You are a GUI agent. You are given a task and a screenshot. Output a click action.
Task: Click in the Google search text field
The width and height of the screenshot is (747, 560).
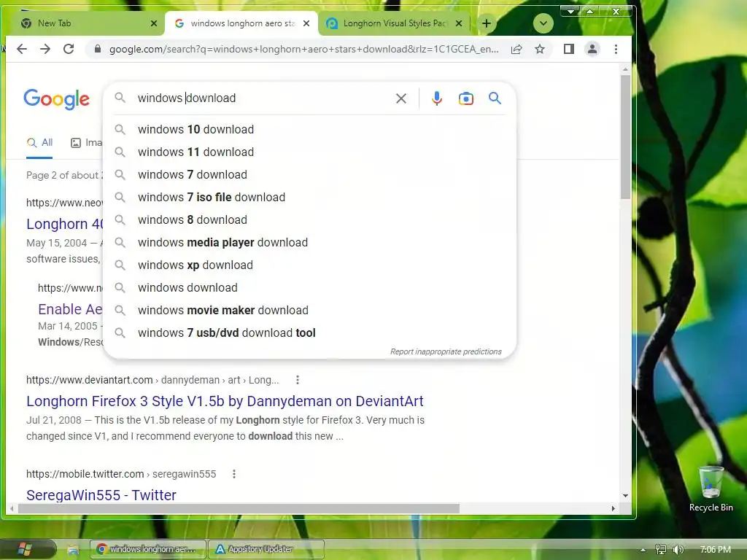tap(262, 98)
